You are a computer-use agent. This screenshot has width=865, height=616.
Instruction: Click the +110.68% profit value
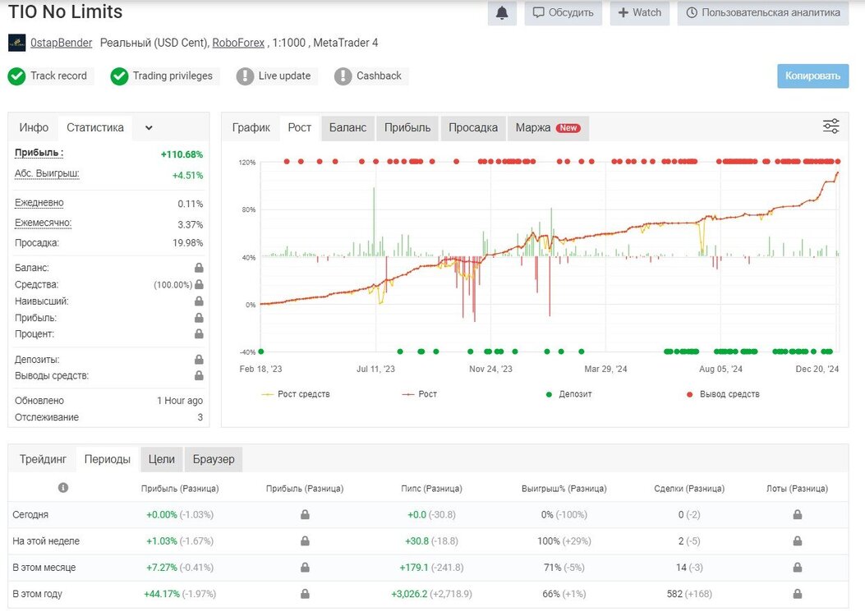coord(182,154)
